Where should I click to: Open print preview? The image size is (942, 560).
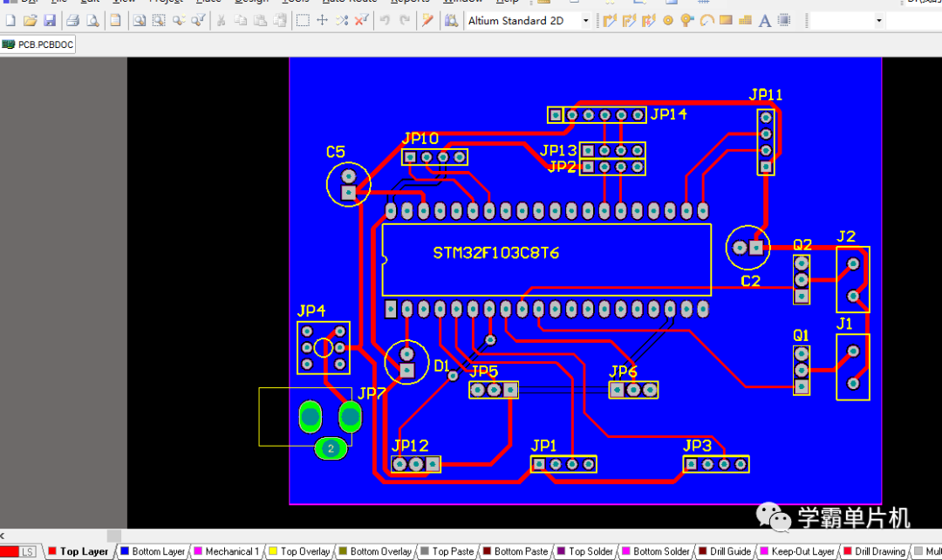pyautogui.click(x=92, y=21)
